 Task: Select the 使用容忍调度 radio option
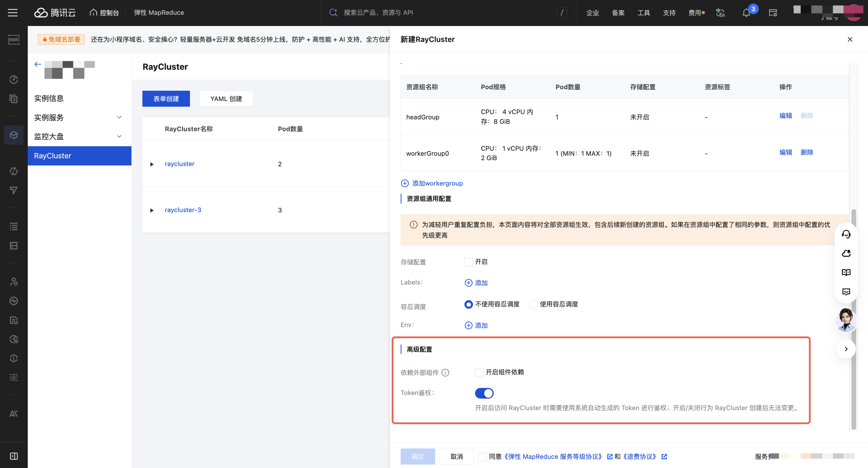(533, 304)
